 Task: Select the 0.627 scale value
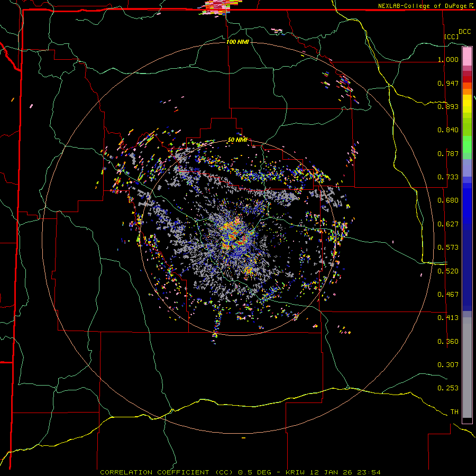click(448, 224)
